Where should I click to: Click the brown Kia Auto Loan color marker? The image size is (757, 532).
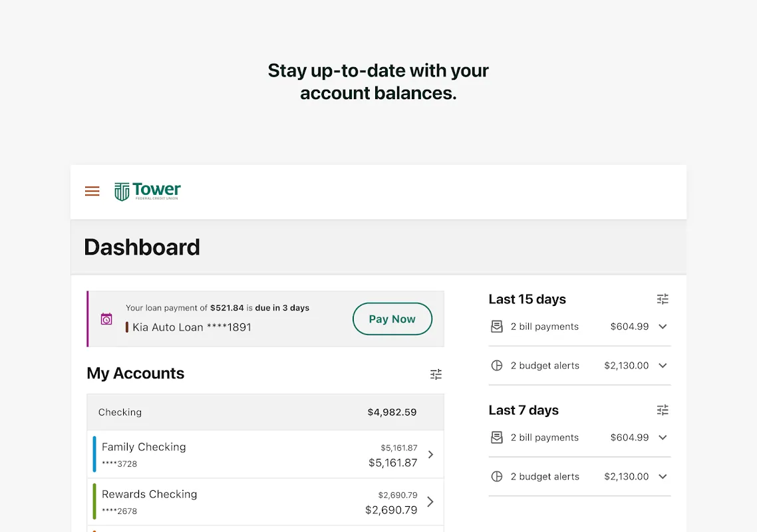click(x=127, y=327)
